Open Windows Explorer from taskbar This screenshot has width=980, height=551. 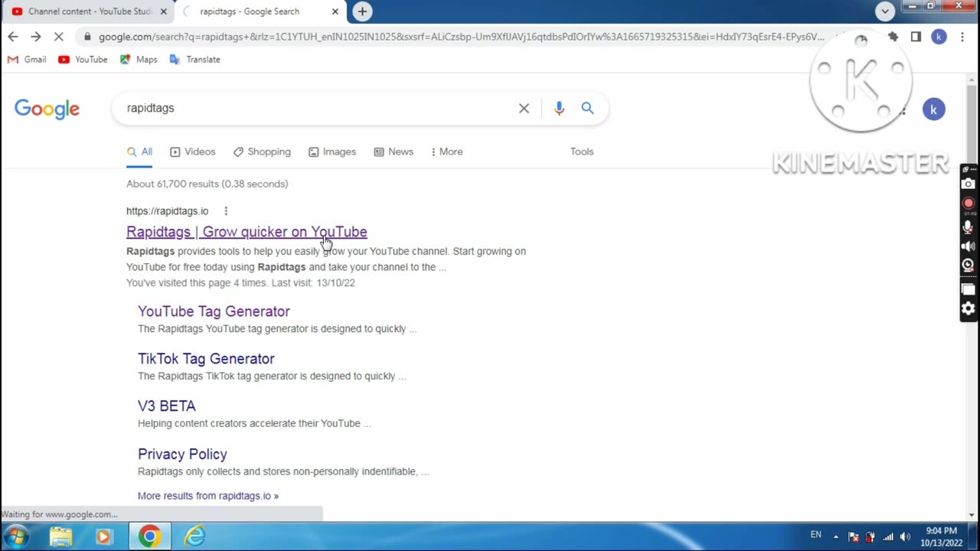point(61,536)
